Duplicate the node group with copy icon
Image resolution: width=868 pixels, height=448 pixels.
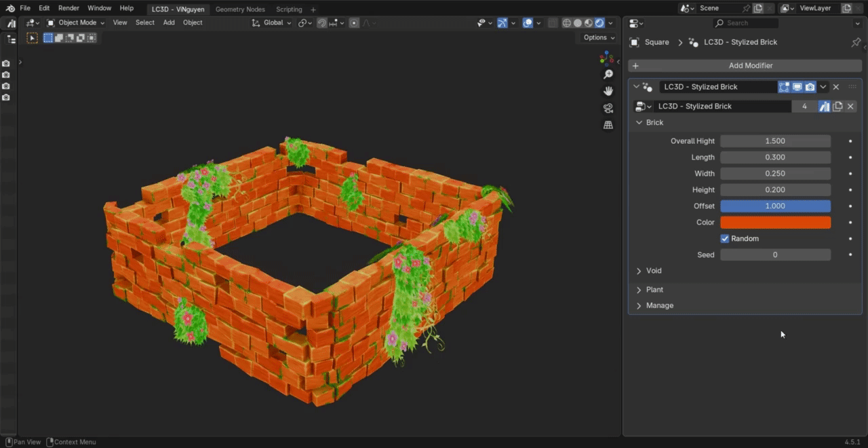pyautogui.click(x=837, y=107)
